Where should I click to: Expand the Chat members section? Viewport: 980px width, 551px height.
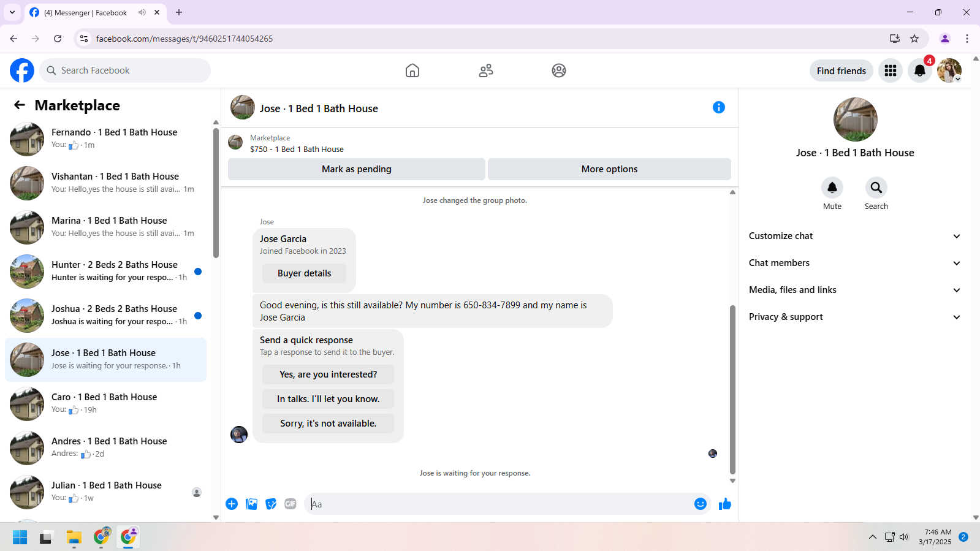(854, 263)
